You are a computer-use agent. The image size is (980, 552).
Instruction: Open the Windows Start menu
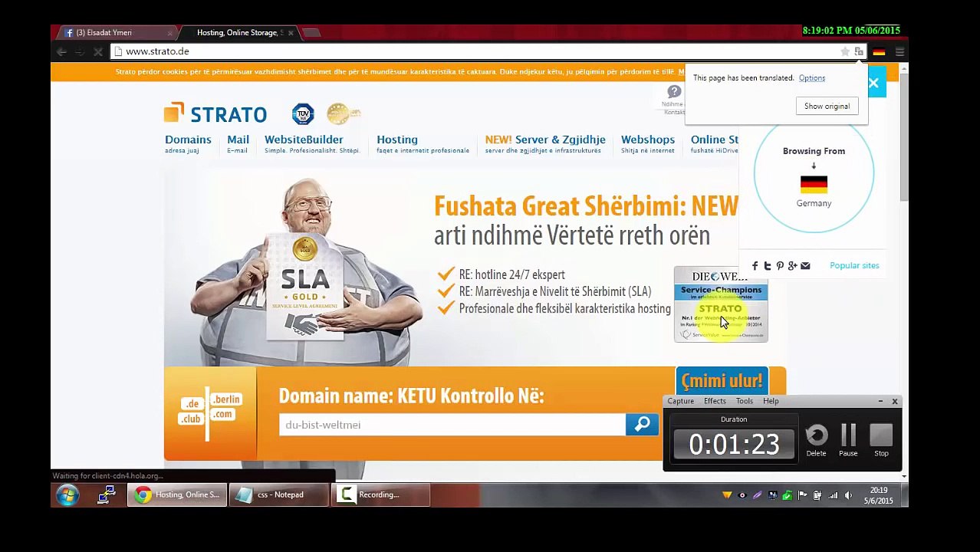pyautogui.click(x=67, y=495)
